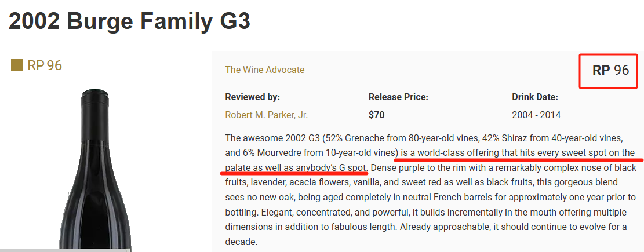644x252 pixels.
Task: Click the Reviewed by label
Action: coord(252,97)
